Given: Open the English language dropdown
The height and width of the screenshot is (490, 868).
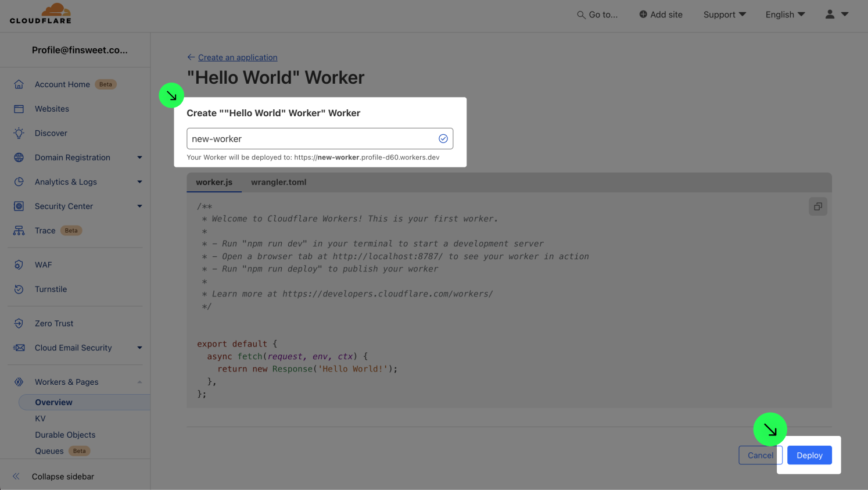Looking at the screenshot, I should pyautogui.click(x=785, y=15).
